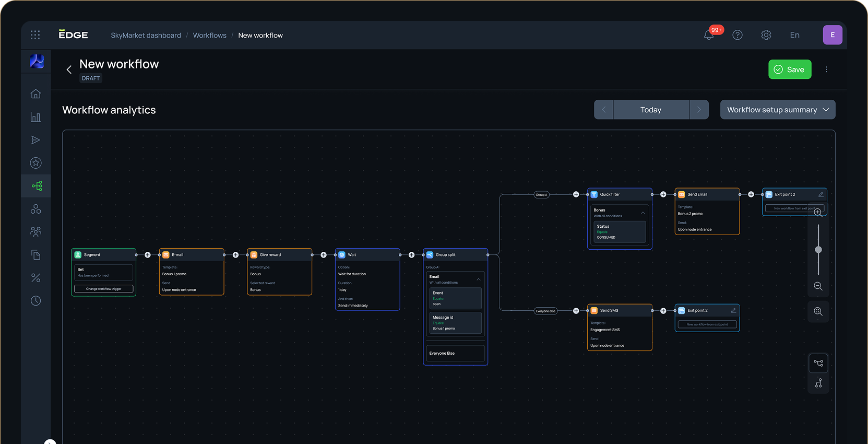
Task: Open the percent discounts sidebar icon
Action: click(x=35, y=278)
